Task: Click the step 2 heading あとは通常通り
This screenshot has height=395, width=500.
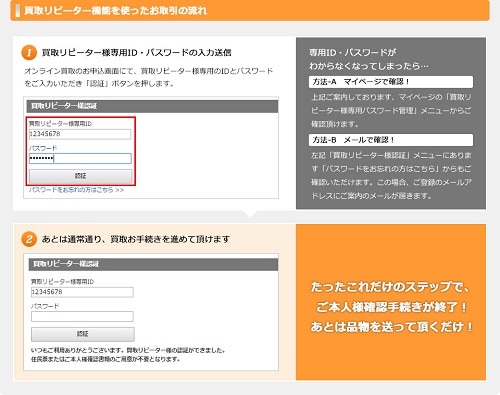Action: 136,239
